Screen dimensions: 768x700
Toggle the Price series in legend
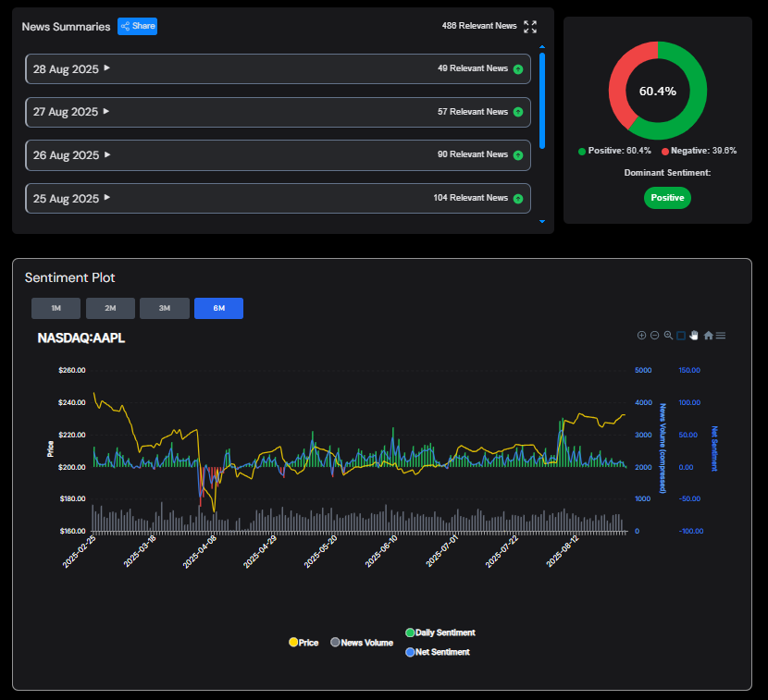click(303, 643)
